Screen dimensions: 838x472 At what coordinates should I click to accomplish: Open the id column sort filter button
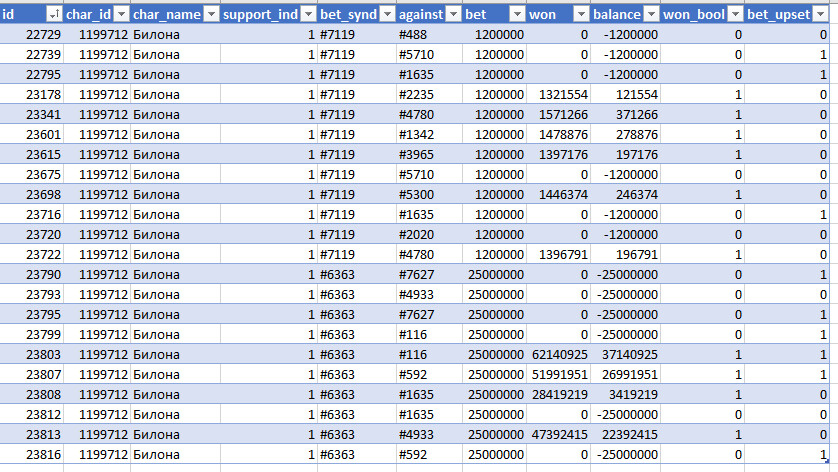point(54,14)
